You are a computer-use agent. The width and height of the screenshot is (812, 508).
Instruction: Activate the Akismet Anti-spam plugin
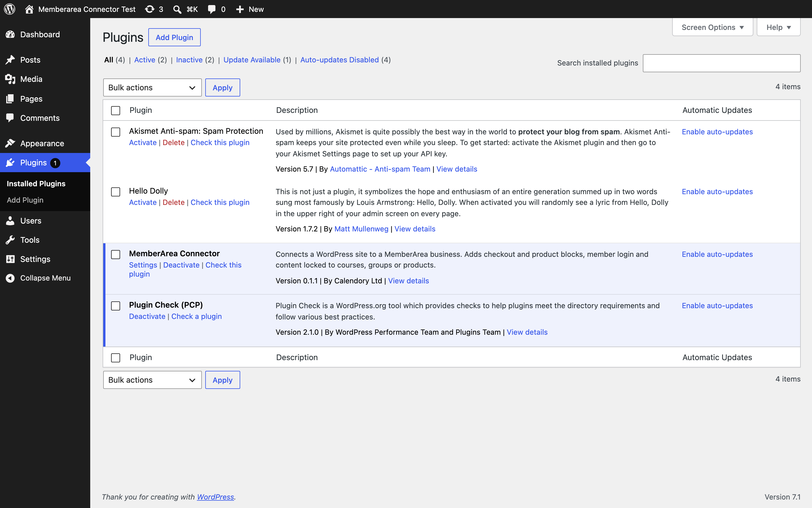tap(143, 143)
